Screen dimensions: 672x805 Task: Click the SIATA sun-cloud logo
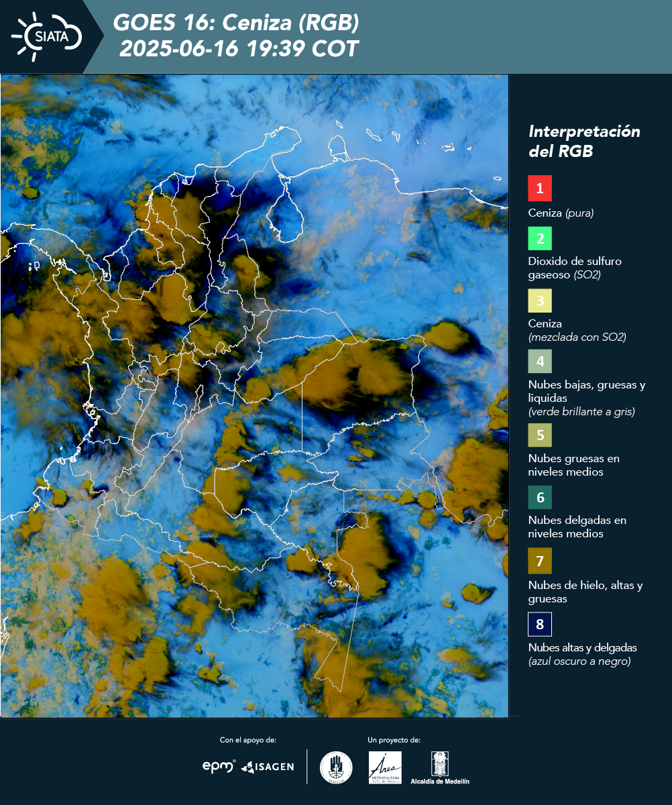click(x=46, y=36)
